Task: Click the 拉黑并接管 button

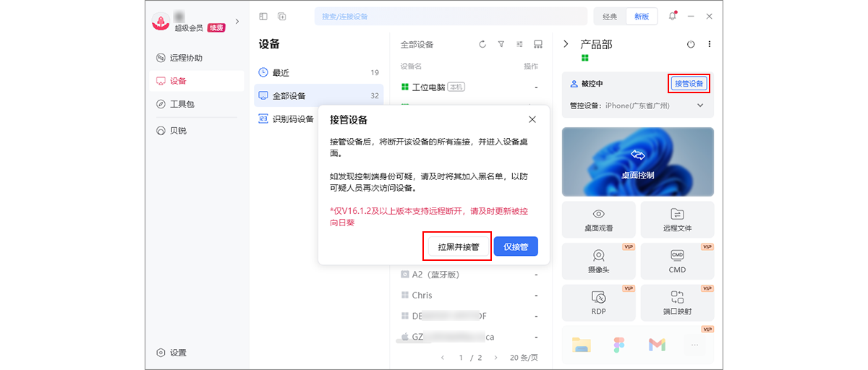Action: (x=459, y=246)
